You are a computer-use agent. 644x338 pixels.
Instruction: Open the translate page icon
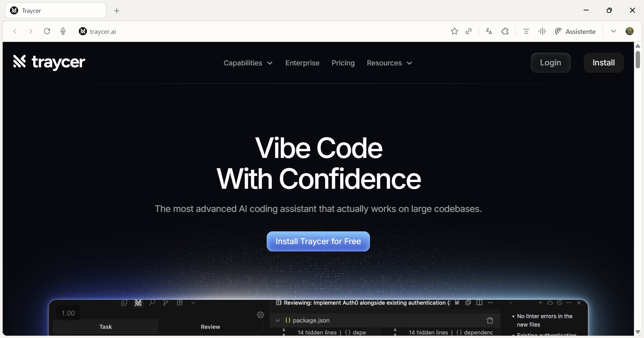(x=489, y=31)
